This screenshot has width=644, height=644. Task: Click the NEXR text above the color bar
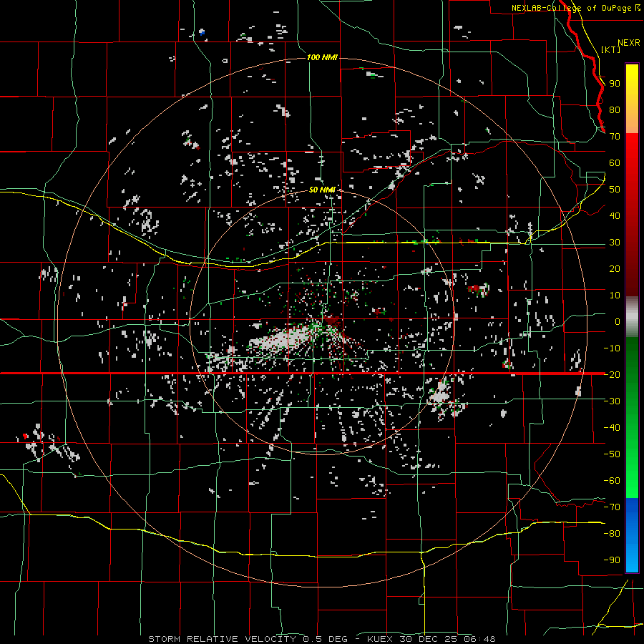click(x=629, y=43)
